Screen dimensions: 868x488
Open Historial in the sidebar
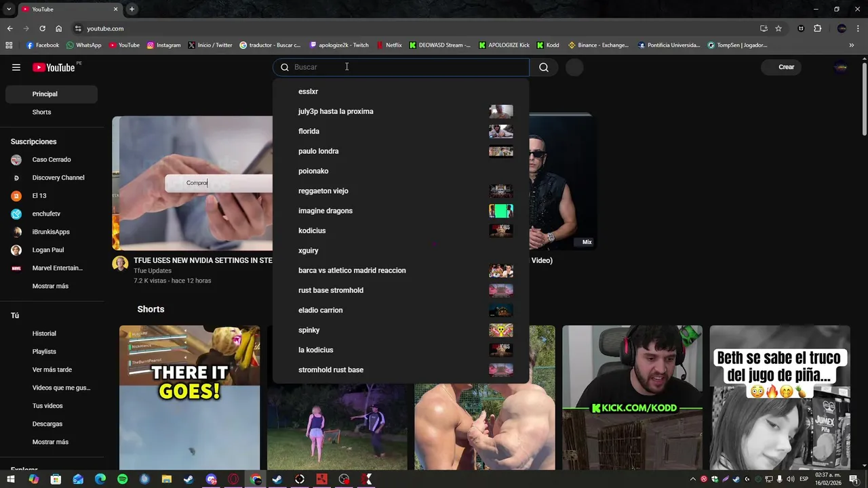(52, 333)
